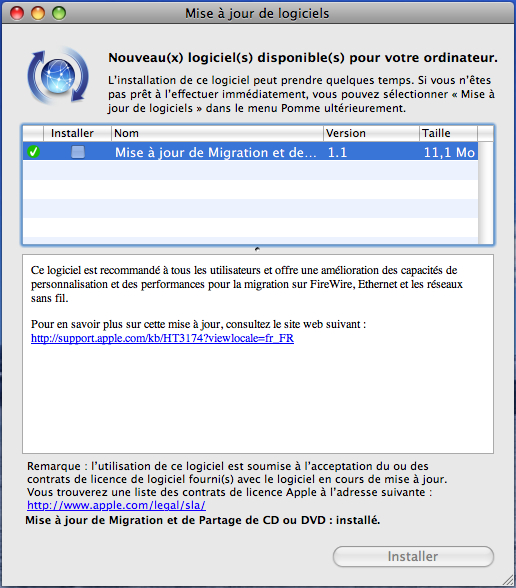Click the green checkmark installed status icon
This screenshot has width=516, height=588.
click(x=33, y=152)
